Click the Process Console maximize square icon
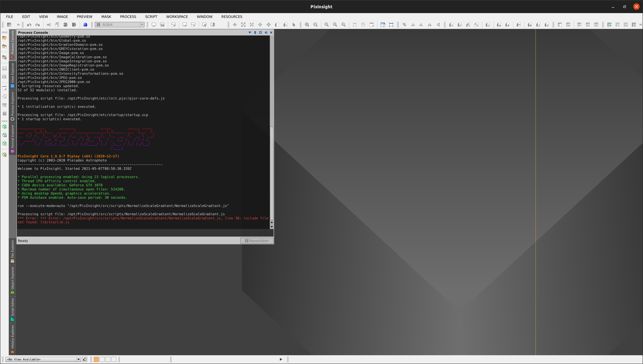The image size is (643, 364). [260, 33]
